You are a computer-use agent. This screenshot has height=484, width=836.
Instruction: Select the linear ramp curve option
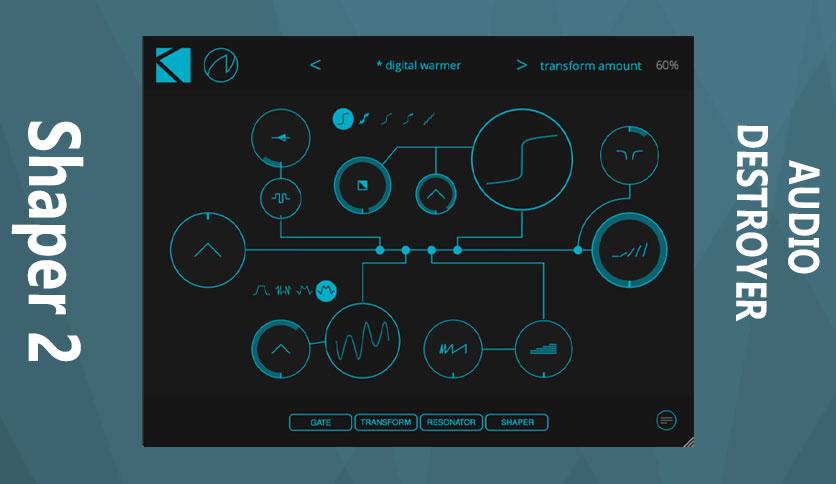pyautogui.click(x=429, y=118)
